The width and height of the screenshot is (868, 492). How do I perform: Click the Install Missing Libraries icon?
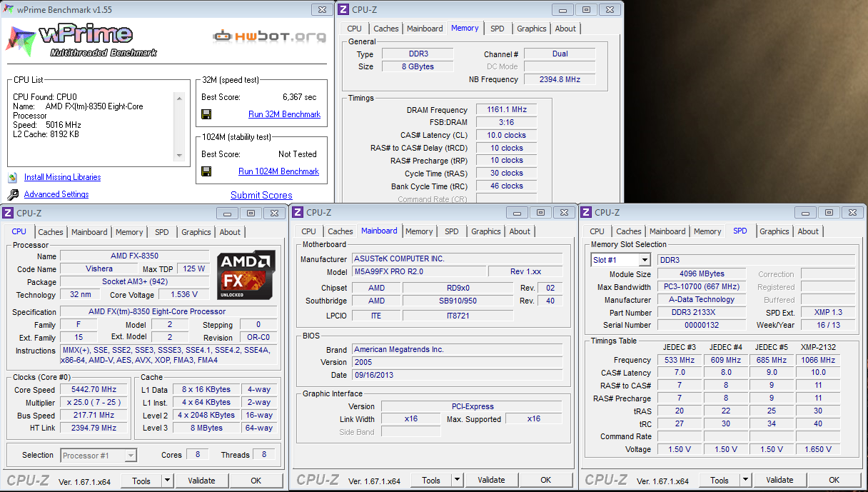[13, 177]
